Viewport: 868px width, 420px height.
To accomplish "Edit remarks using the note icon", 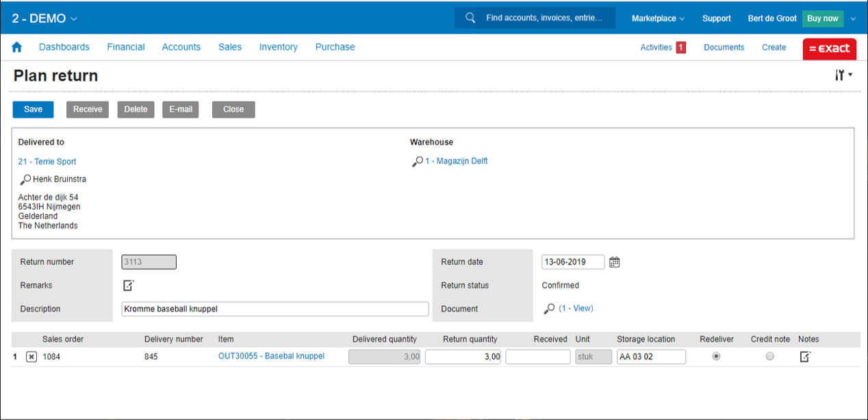I will [x=129, y=285].
